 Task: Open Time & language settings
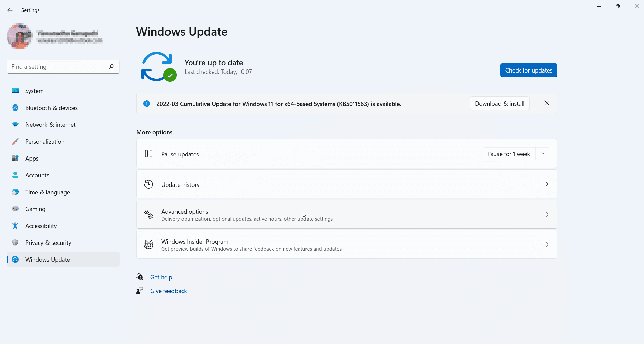47,192
